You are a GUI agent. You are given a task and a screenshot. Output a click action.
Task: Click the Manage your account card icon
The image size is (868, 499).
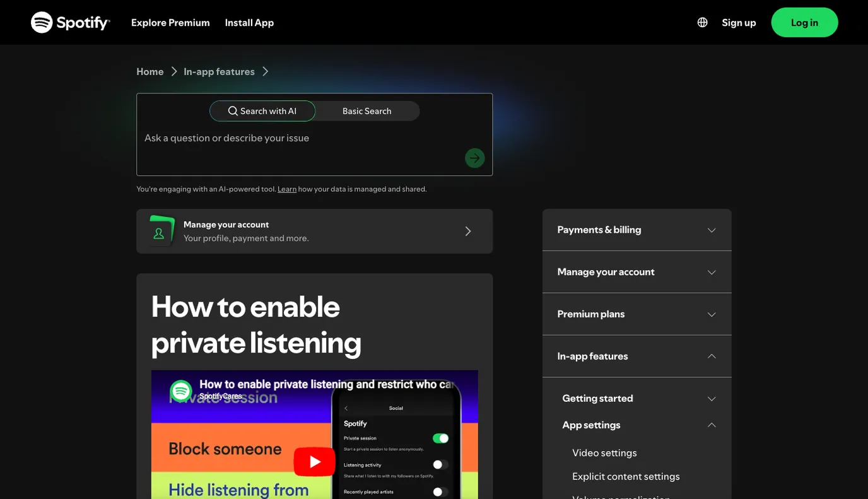(x=160, y=231)
